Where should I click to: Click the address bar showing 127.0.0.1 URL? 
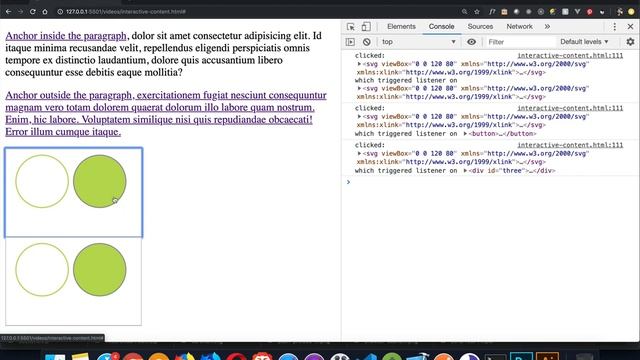(x=126, y=12)
